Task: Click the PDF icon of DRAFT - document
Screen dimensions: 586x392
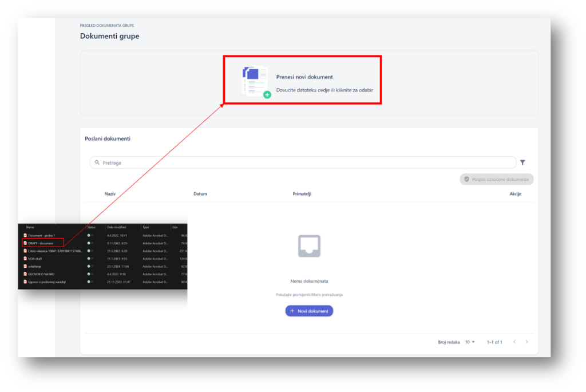Action: (25, 243)
